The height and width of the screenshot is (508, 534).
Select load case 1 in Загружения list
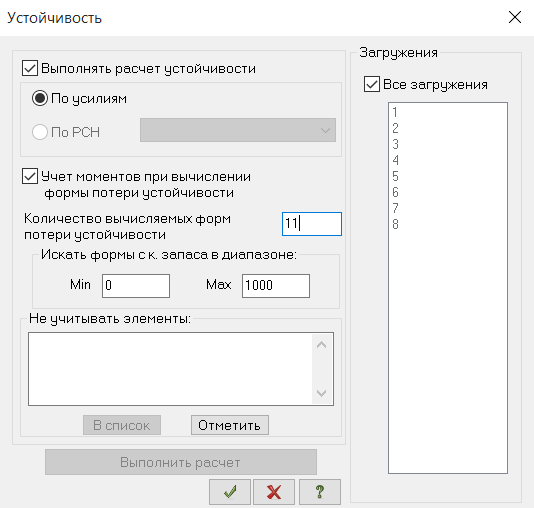448,112
